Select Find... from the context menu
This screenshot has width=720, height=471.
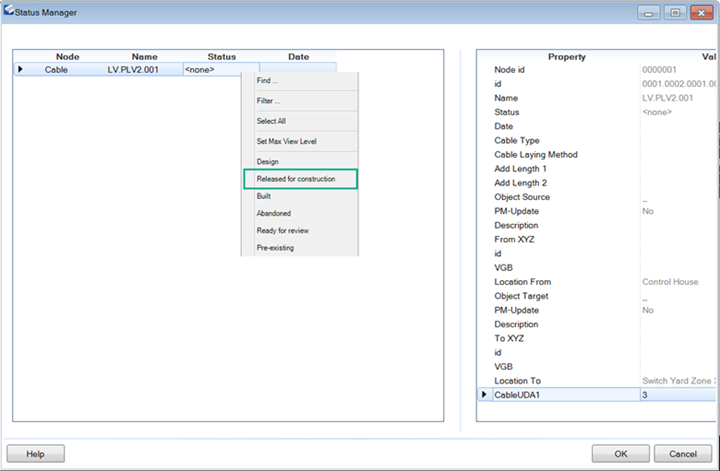(x=268, y=80)
